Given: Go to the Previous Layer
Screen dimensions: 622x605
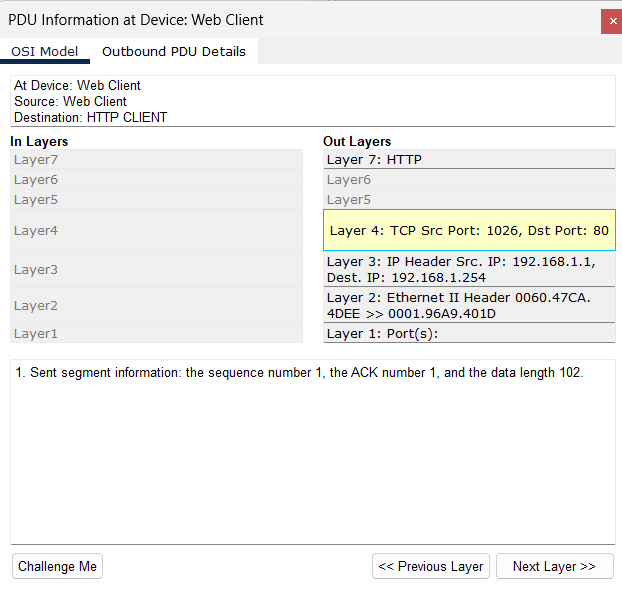Looking at the screenshot, I should pos(431,566).
